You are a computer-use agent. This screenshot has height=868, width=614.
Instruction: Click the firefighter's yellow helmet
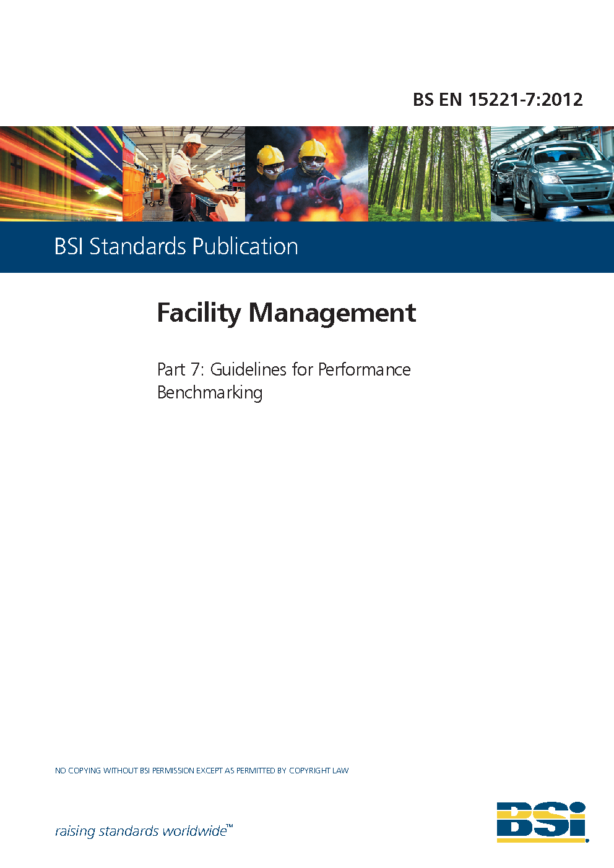point(312,148)
